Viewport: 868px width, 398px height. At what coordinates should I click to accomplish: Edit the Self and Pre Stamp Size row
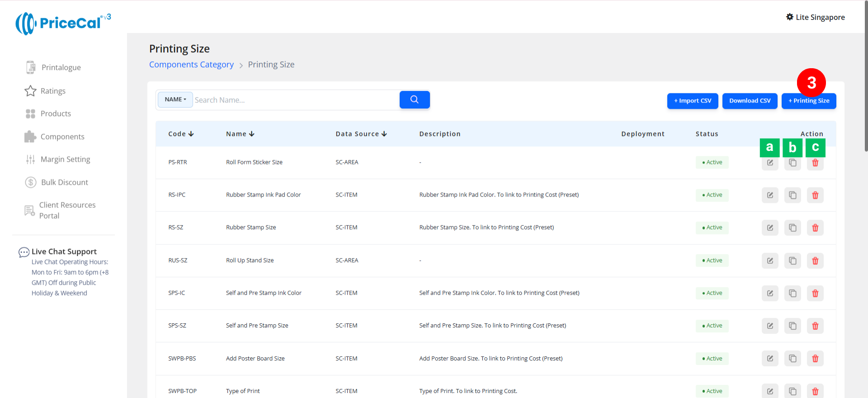[769, 326]
